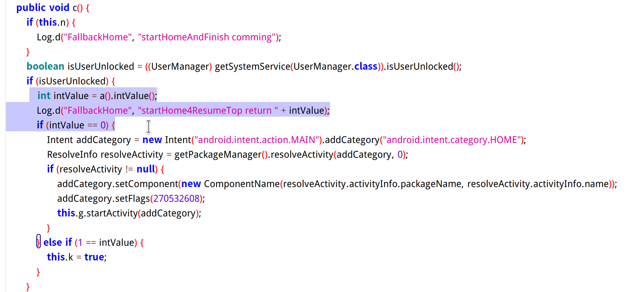Click the "class" keyword after UserManager
This screenshot has height=292, width=644.
365,66
